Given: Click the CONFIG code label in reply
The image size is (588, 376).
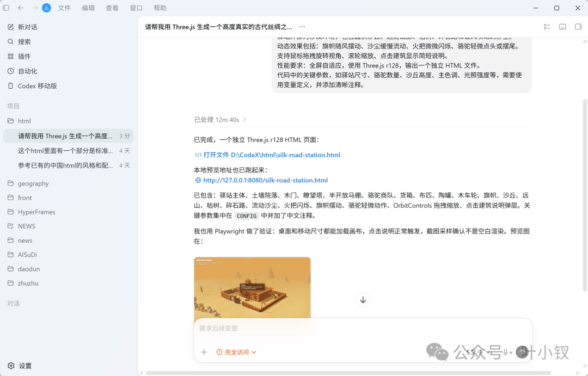Looking at the screenshot, I should click(247, 216).
